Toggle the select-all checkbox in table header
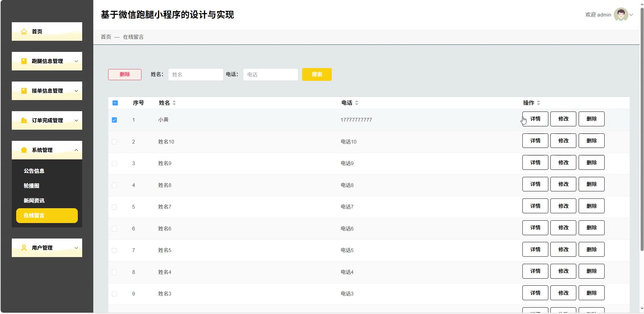The width and height of the screenshot is (644, 314). tap(115, 103)
